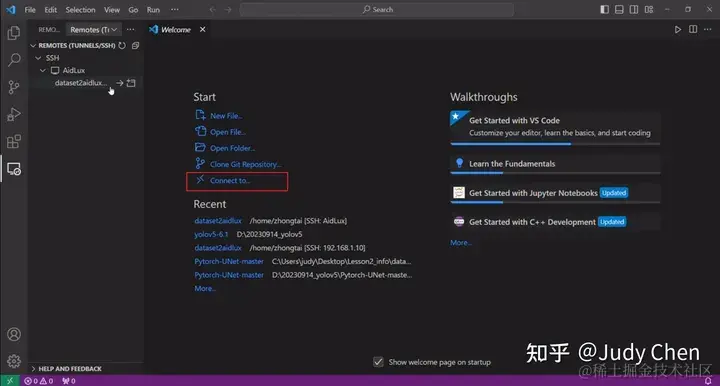Open Get Started with C++ Development walkthrough
The width and height of the screenshot is (720, 386).
pos(555,222)
